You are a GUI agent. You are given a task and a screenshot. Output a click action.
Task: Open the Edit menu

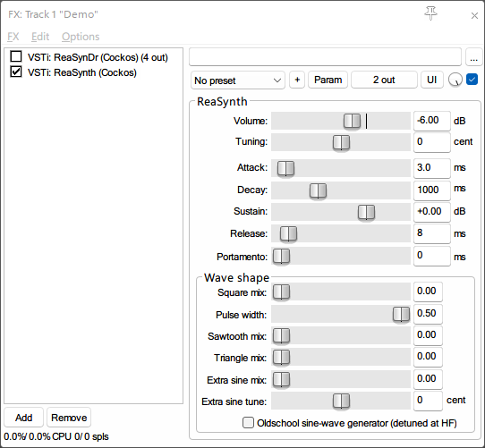pyautogui.click(x=40, y=37)
